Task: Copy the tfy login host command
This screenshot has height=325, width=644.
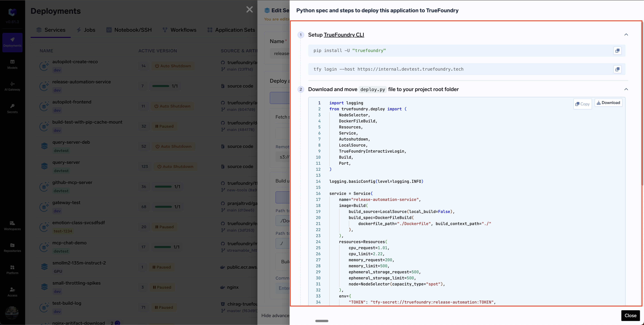Action: pyautogui.click(x=617, y=69)
